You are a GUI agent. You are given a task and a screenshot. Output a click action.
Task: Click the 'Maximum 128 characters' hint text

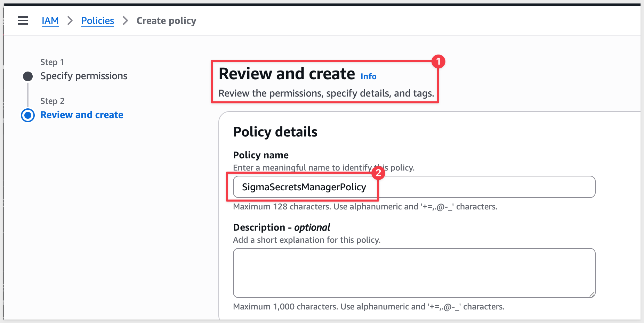click(365, 207)
